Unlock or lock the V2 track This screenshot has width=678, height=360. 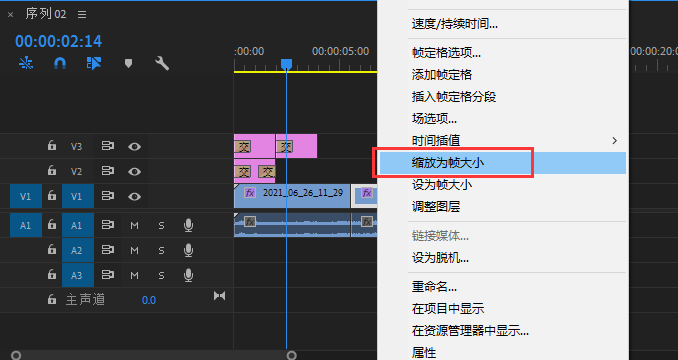[x=52, y=171]
